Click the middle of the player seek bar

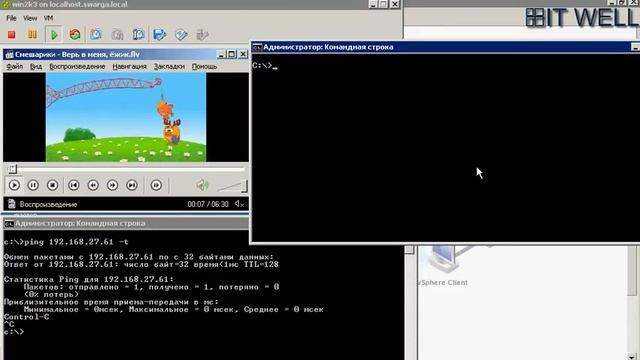tap(127, 169)
